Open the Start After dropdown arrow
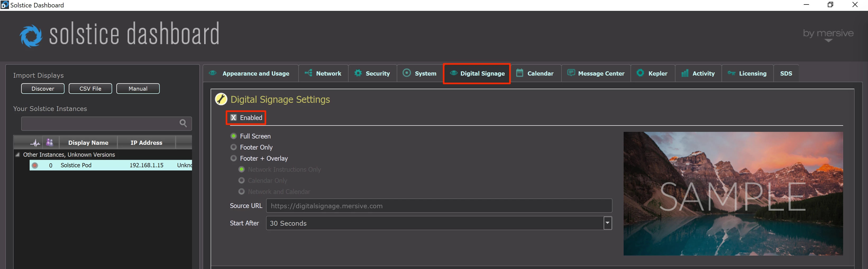This screenshot has width=868, height=269. click(x=607, y=223)
